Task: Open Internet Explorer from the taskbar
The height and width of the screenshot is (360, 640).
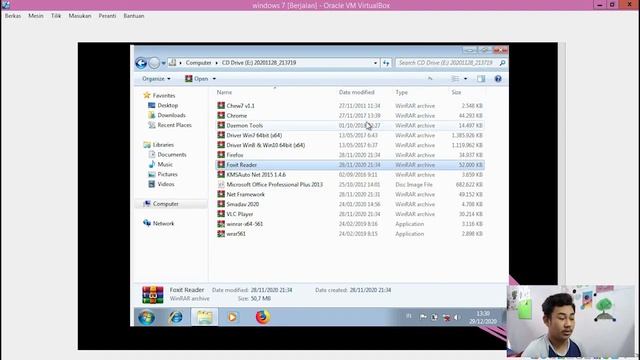Action: [176, 317]
